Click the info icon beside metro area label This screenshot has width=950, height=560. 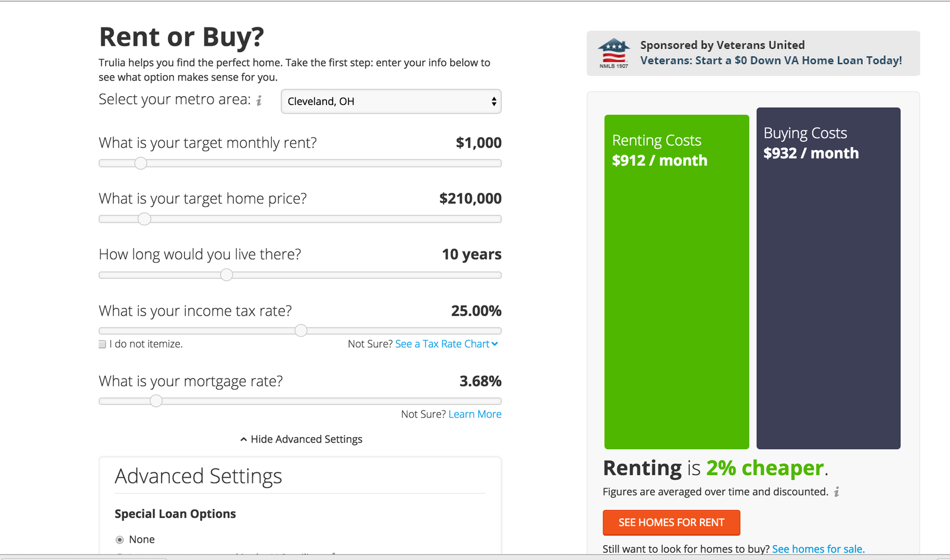[259, 101]
